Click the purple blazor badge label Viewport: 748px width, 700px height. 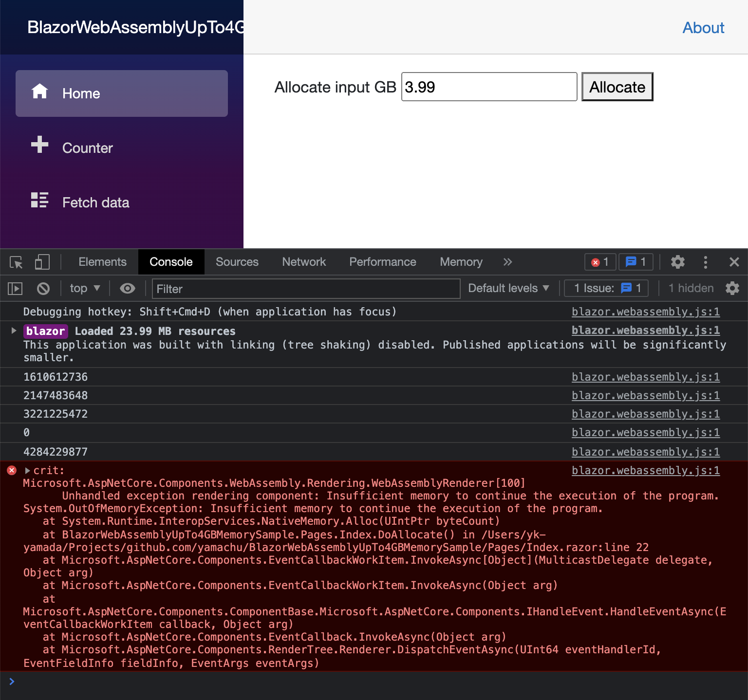pyautogui.click(x=46, y=331)
